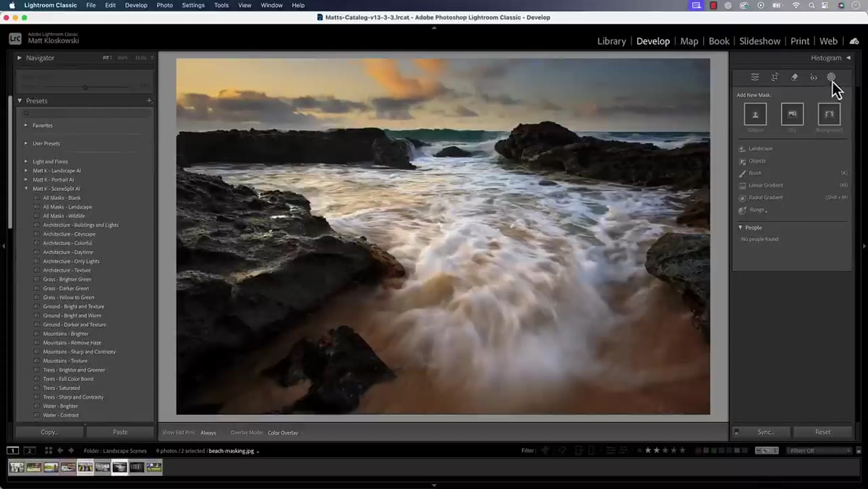This screenshot has width=868, height=489.
Task: Click the Copy settings button
Action: pos(49,432)
